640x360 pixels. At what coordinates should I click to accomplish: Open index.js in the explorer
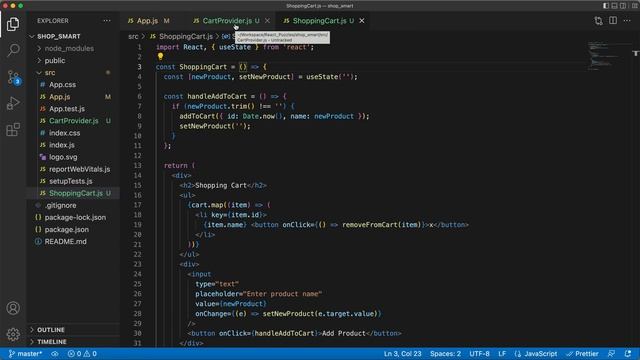(x=62, y=145)
